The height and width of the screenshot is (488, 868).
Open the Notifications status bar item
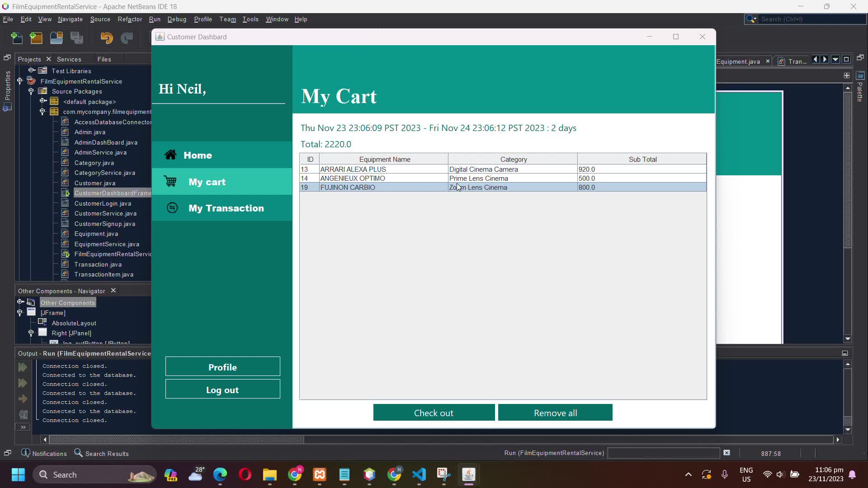pyautogui.click(x=44, y=453)
